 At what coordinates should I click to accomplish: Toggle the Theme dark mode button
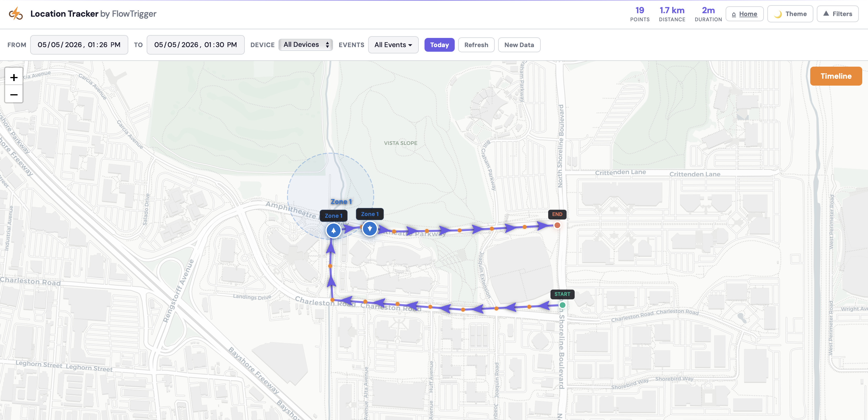pos(790,14)
